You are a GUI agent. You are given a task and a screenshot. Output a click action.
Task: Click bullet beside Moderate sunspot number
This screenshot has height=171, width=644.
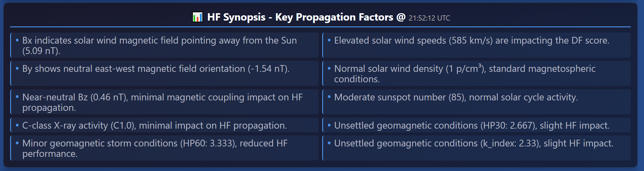329,97
